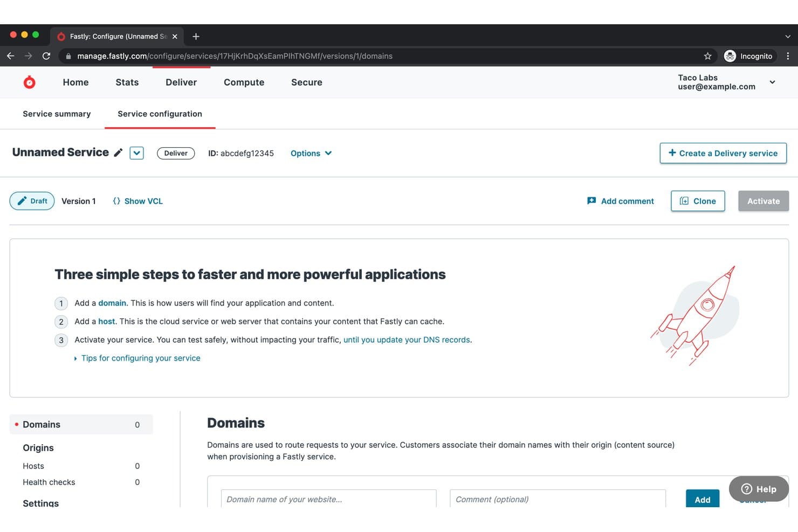Click the browser address bar URL
This screenshot has height=532, width=798.
(235, 56)
